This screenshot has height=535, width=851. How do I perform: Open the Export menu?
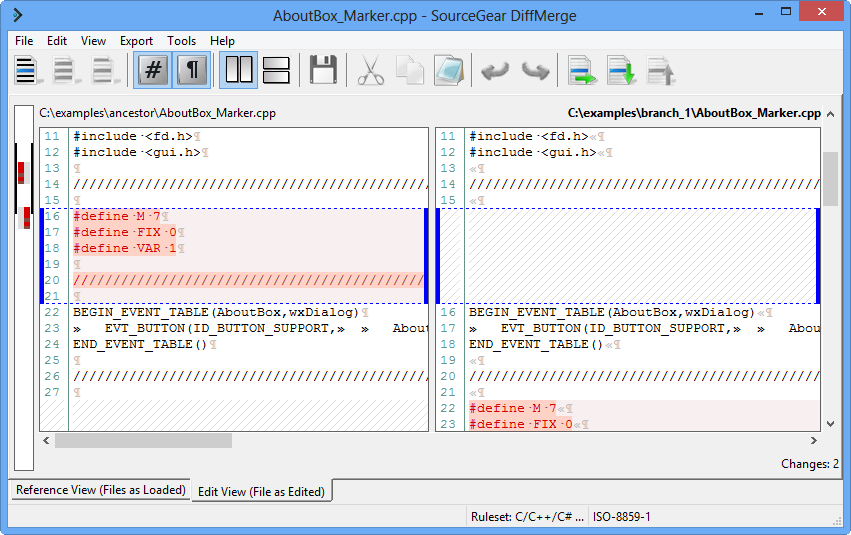(136, 41)
